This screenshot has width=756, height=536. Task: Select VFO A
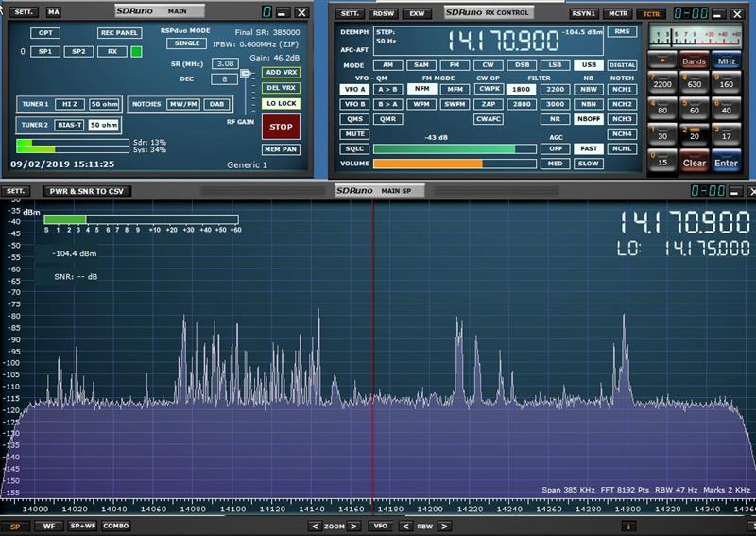(355, 89)
